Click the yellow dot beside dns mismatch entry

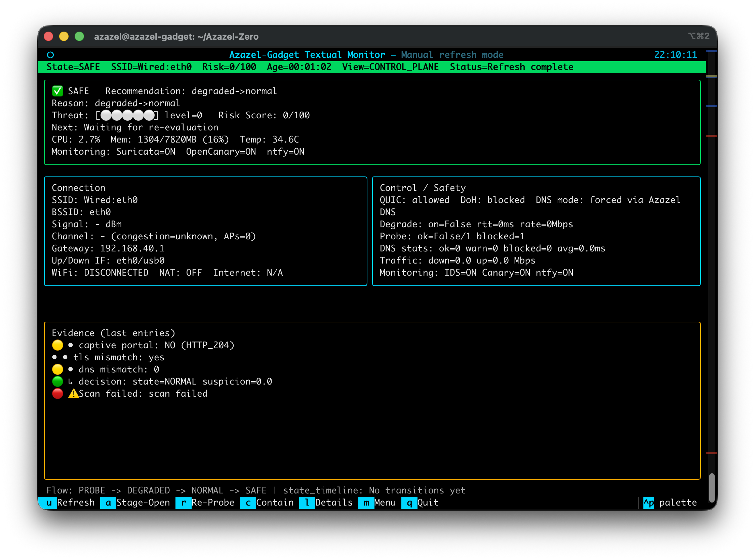click(57, 369)
